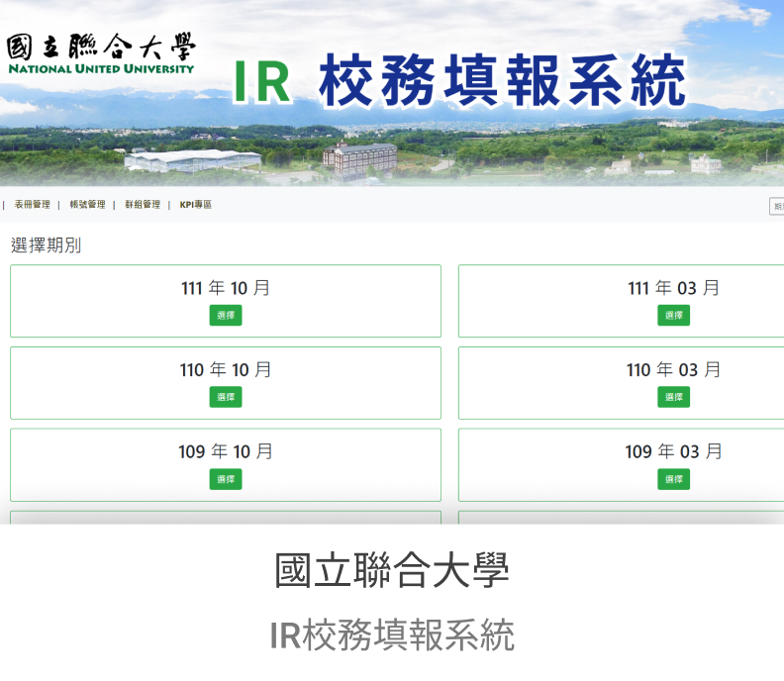Image resolution: width=784 pixels, height=681 pixels.
Task: Click 選擇 button under 109 年 03 月
Action: click(x=673, y=479)
